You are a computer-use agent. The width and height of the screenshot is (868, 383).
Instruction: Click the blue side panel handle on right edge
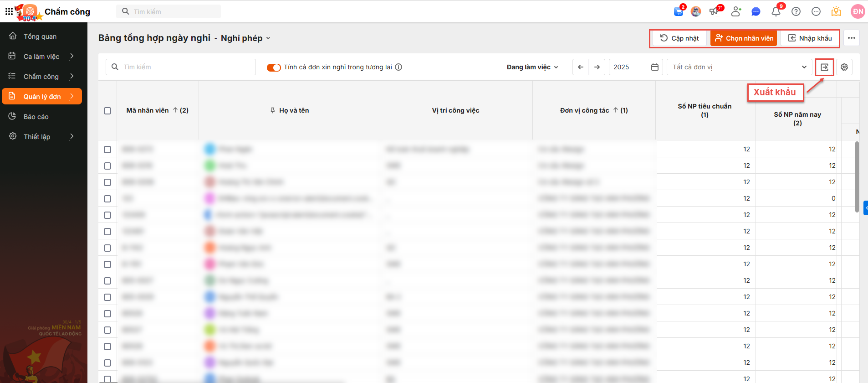coord(866,208)
